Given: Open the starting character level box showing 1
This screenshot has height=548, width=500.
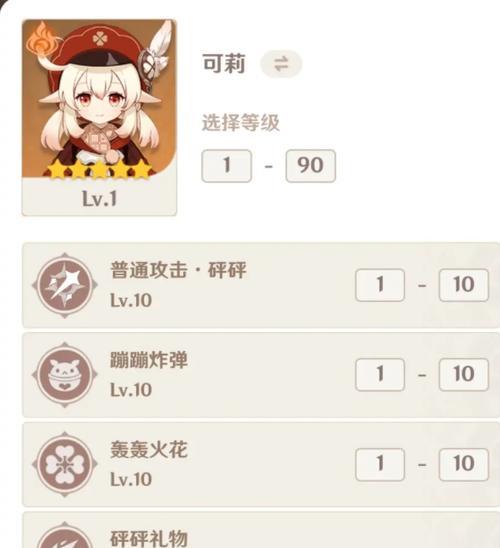Looking at the screenshot, I should coord(226,166).
